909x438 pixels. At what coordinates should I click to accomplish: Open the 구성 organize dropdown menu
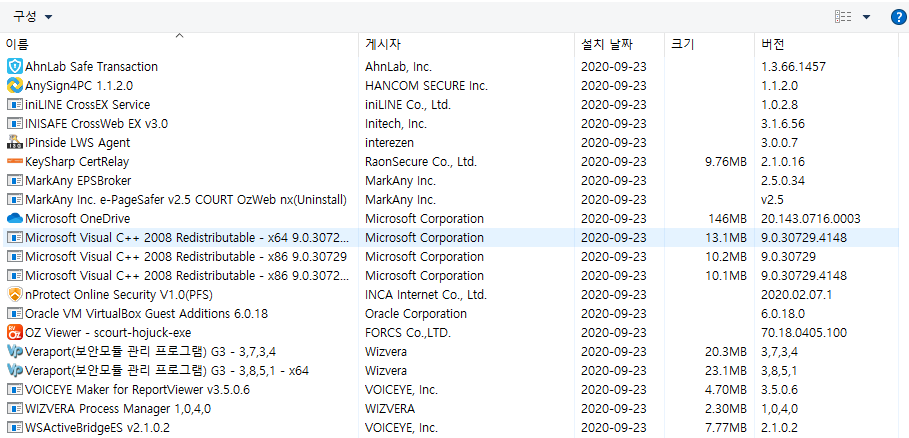(32, 16)
